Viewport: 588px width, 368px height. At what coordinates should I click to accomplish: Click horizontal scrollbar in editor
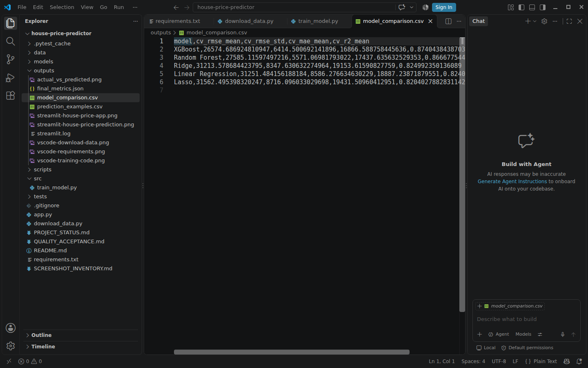[292, 352]
